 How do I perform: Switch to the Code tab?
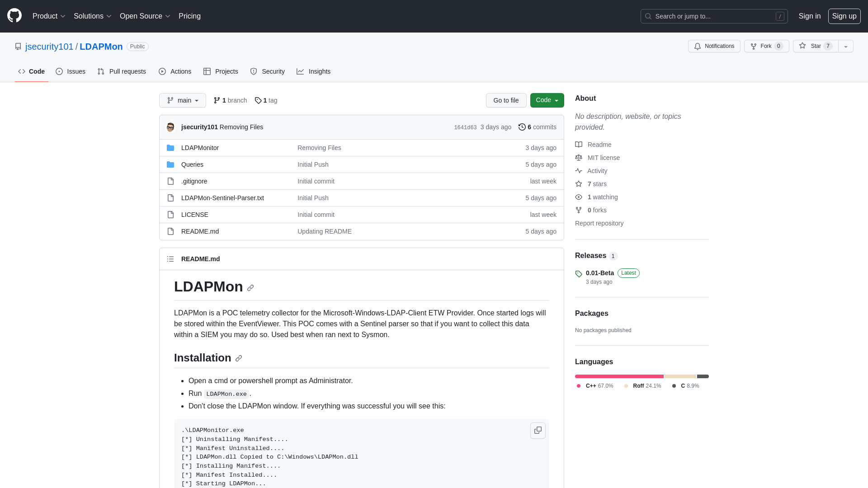click(32, 71)
